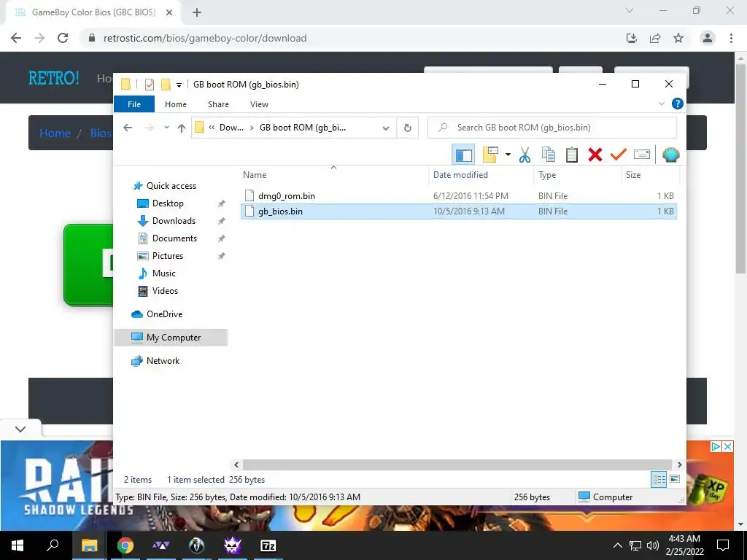Screen dimensions: 747x560
Task: Go back in Explorer navigation
Action: point(128,127)
